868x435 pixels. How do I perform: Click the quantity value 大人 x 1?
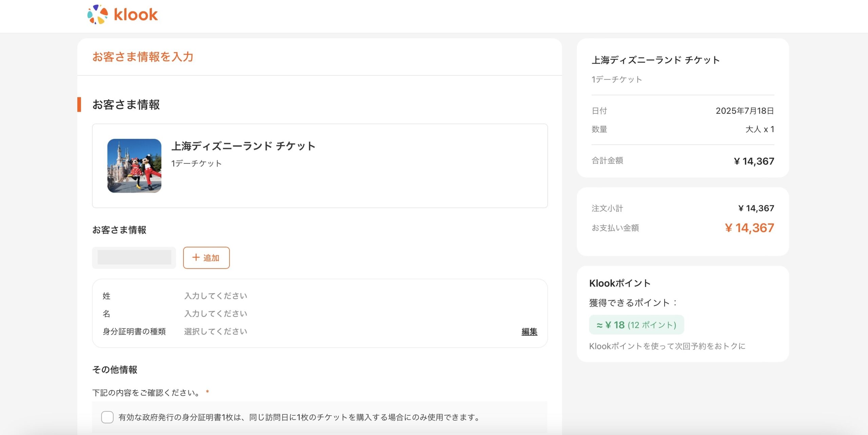coord(759,129)
